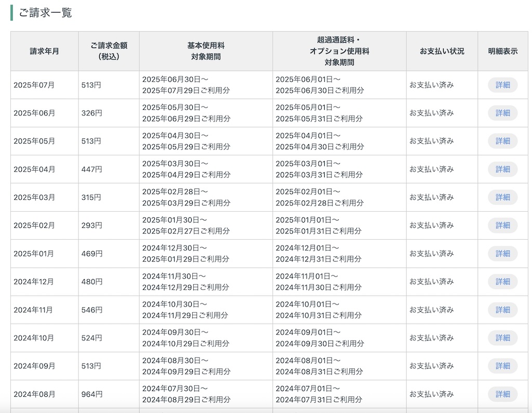Click the 480円 amount
The width and height of the screenshot is (532, 413).
91,282
